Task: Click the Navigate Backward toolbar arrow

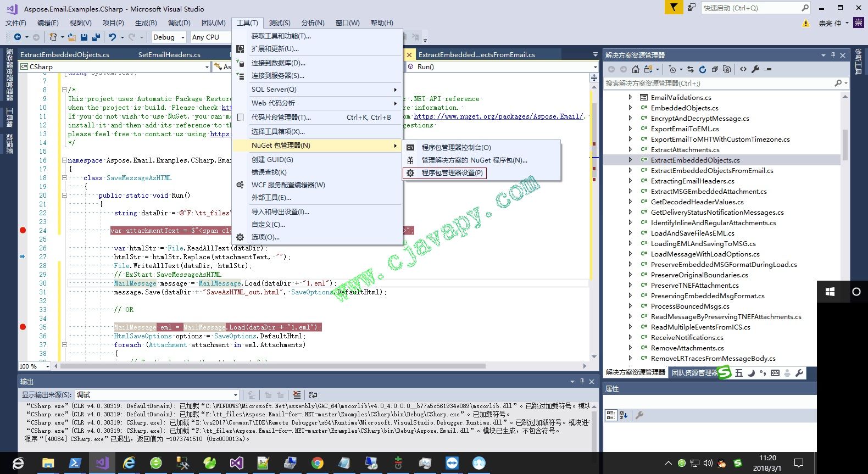Action: (18, 37)
